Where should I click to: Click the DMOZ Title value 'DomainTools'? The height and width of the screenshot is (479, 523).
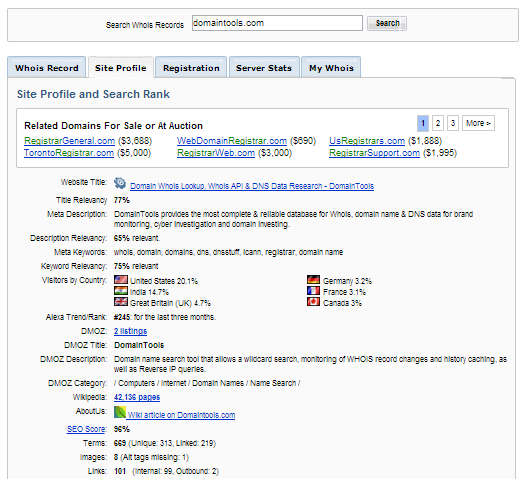point(139,345)
